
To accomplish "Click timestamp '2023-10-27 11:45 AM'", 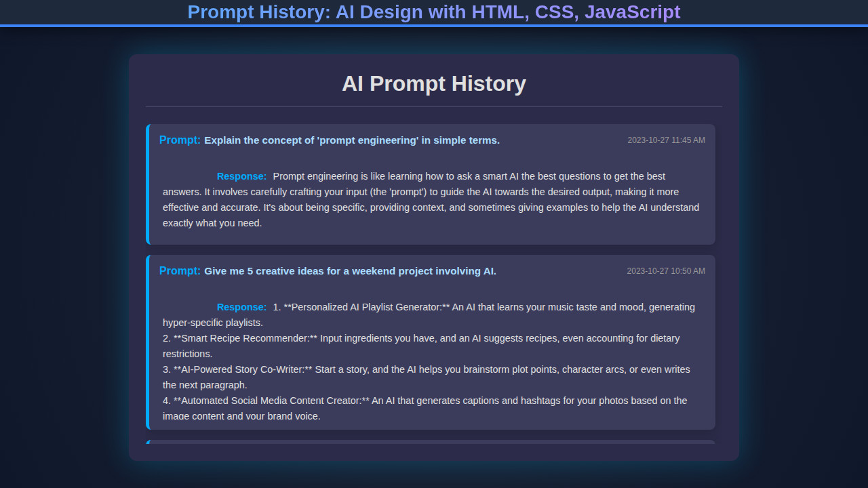I will point(667,140).
